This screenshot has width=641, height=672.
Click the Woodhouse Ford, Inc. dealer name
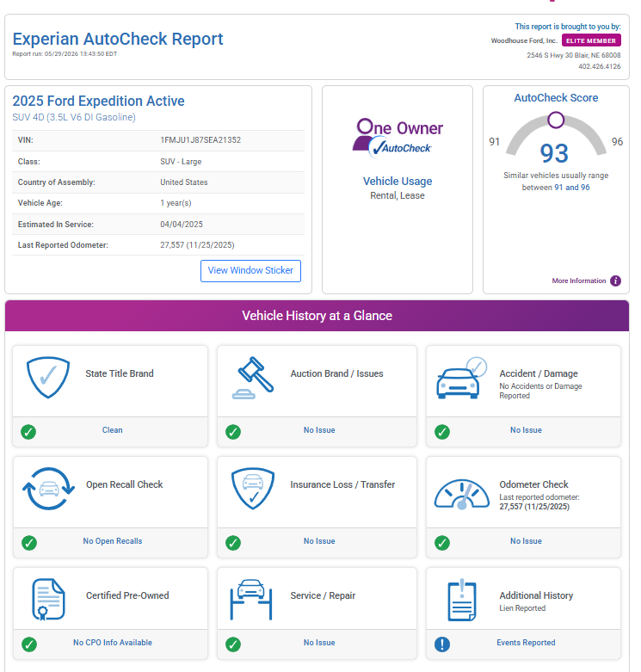(524, 40)
